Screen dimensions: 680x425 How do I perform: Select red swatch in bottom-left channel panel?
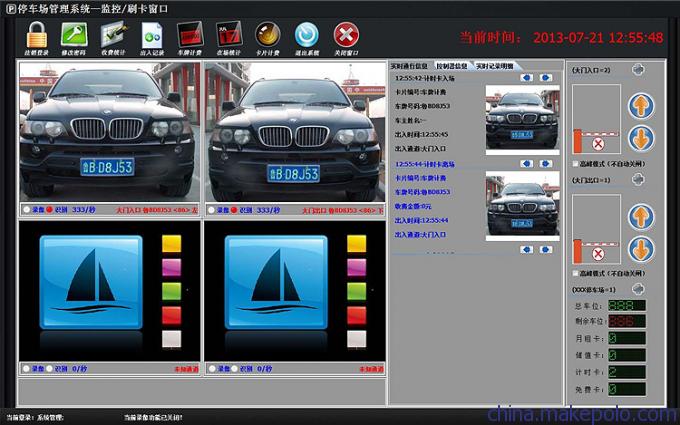pyautogui.click(x=171, y=315)
